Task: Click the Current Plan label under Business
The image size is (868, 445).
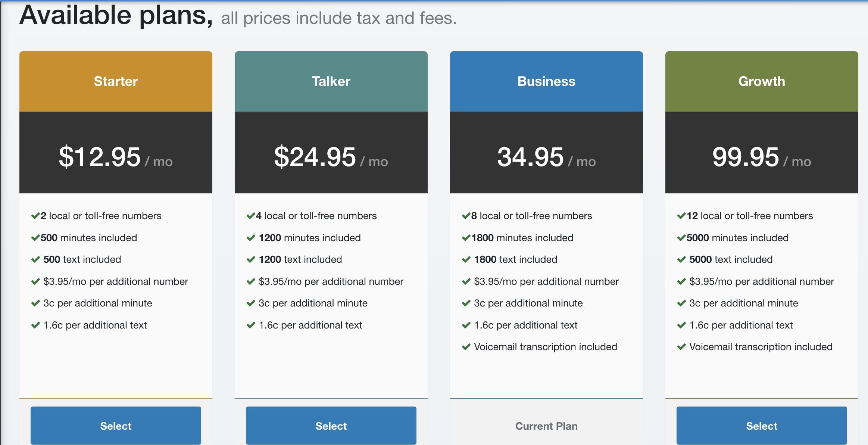Action: (546, 426)
